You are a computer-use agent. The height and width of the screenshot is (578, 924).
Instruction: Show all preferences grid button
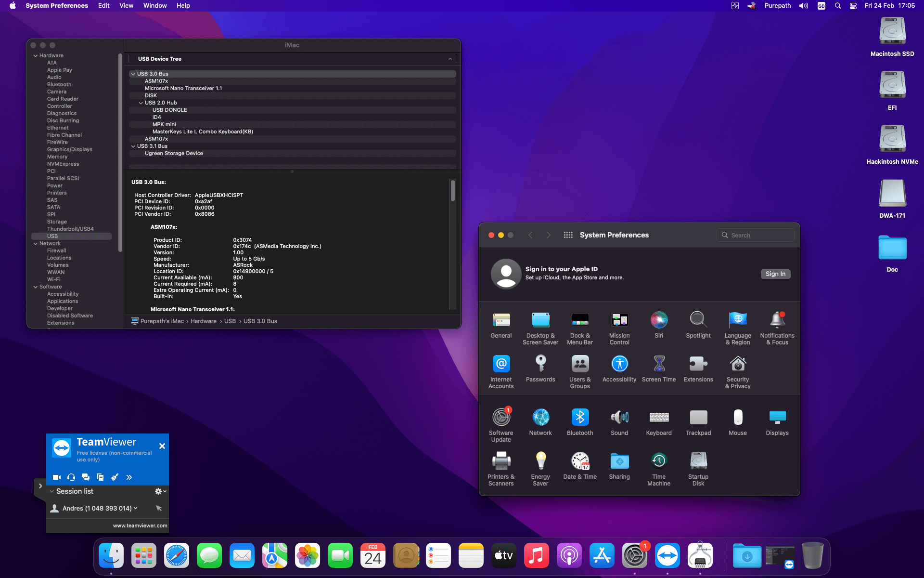(568, 235)
